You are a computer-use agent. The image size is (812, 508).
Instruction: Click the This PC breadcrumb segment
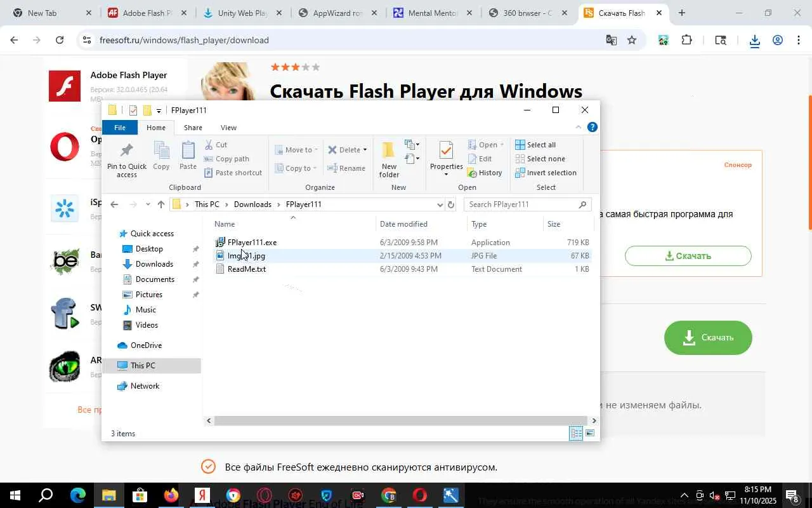[x=207, y=204]
